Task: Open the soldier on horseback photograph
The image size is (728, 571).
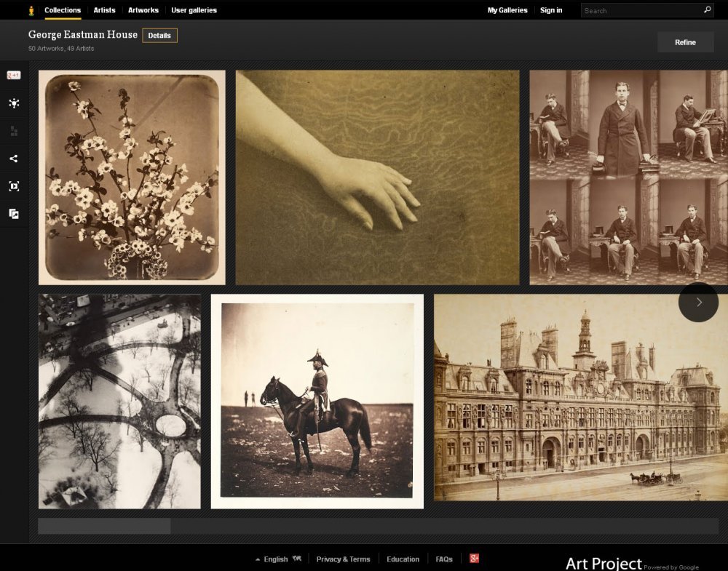Action: (x=317, y=402)
